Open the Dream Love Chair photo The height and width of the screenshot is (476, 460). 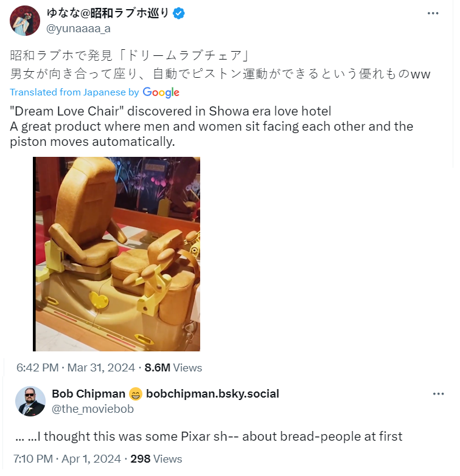116,254
